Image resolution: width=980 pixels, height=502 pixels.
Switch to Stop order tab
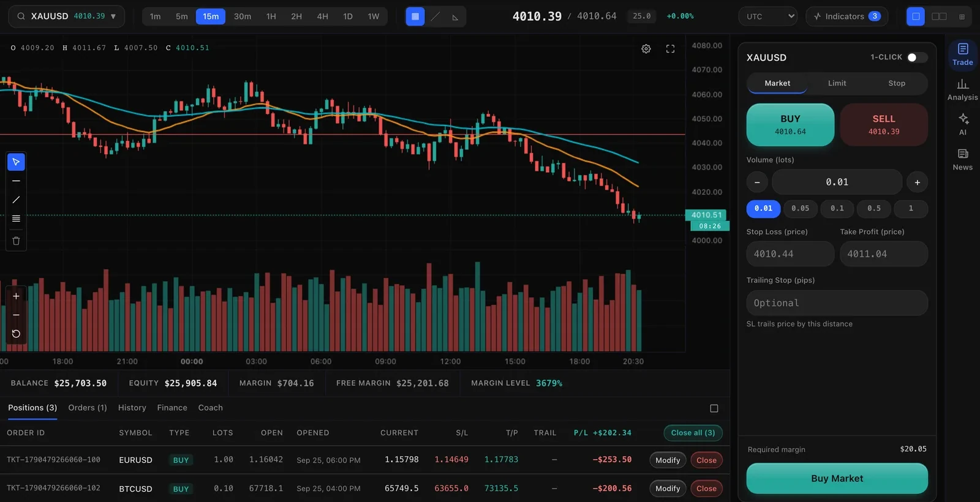[897, 83]
